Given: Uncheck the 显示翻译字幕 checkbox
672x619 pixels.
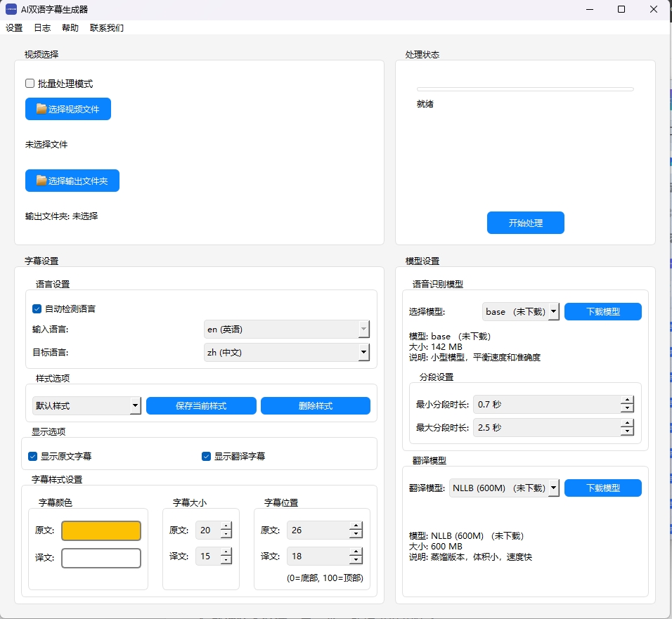Looking at the screenshot, I should [206, 456].
